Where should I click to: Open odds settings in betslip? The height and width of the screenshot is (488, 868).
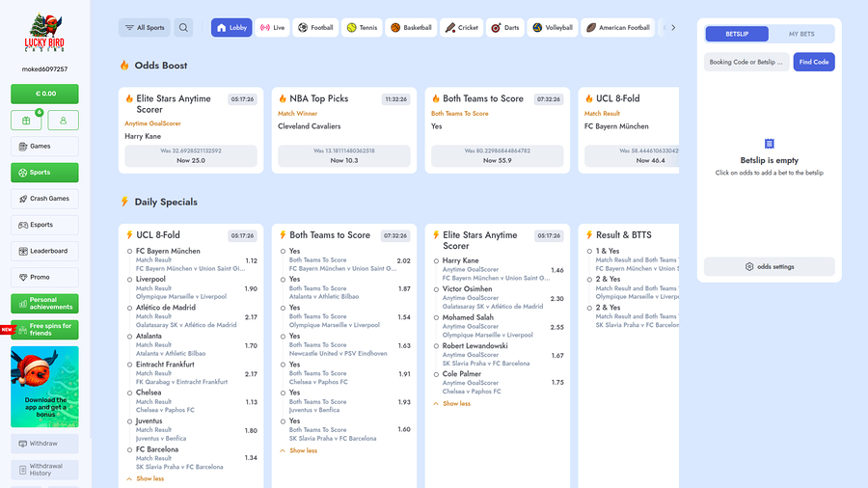[769, 267]
